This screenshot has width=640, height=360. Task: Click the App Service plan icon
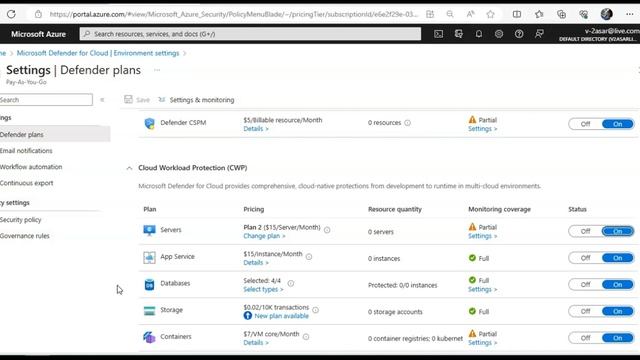[x=149, y=257]
